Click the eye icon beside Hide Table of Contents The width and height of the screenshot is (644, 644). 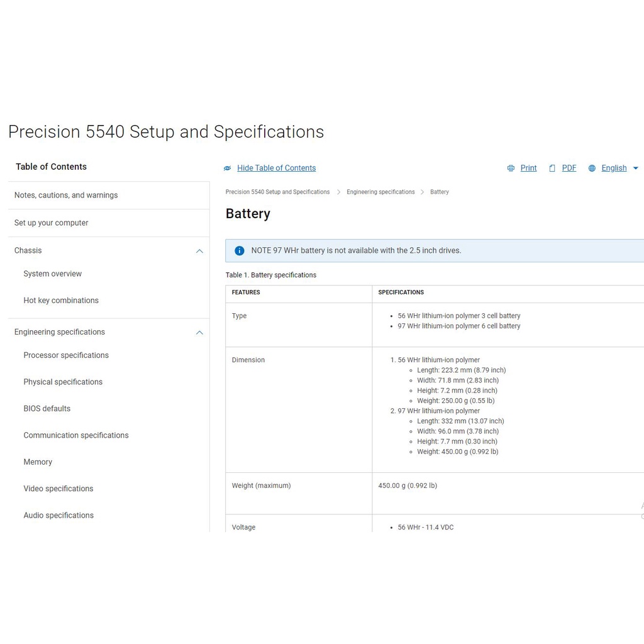228,169
